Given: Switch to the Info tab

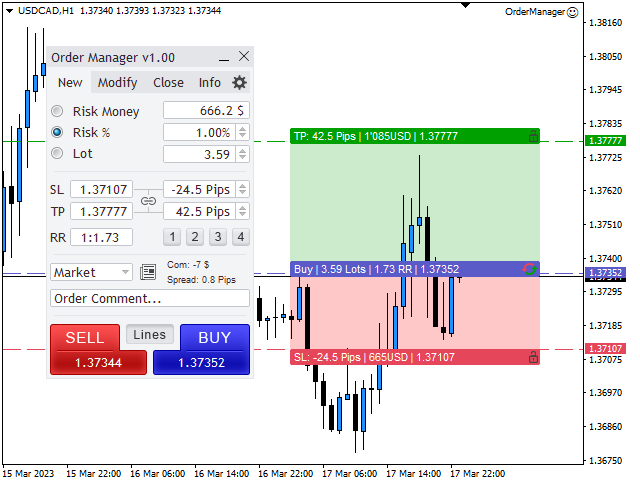Looking at the screenshot, I should [209, 82].
